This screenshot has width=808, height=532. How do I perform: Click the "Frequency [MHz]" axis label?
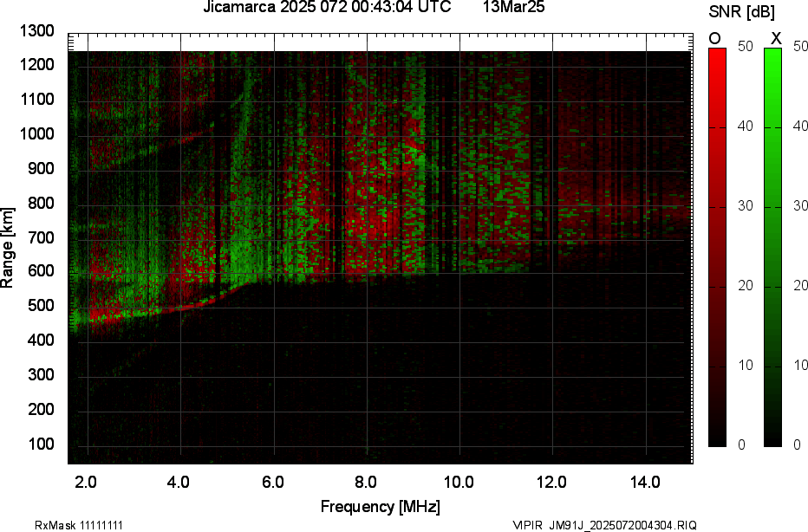(380, 507)
